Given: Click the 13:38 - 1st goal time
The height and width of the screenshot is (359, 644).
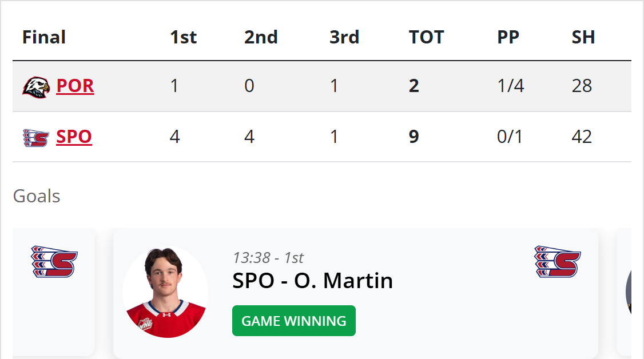Looking at the screenshot, I should click(268, 258).
